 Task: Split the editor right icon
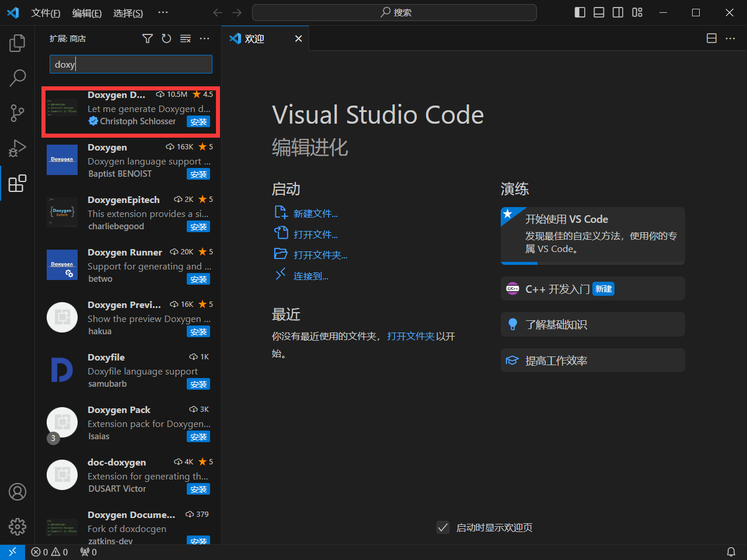coord(711,38)
